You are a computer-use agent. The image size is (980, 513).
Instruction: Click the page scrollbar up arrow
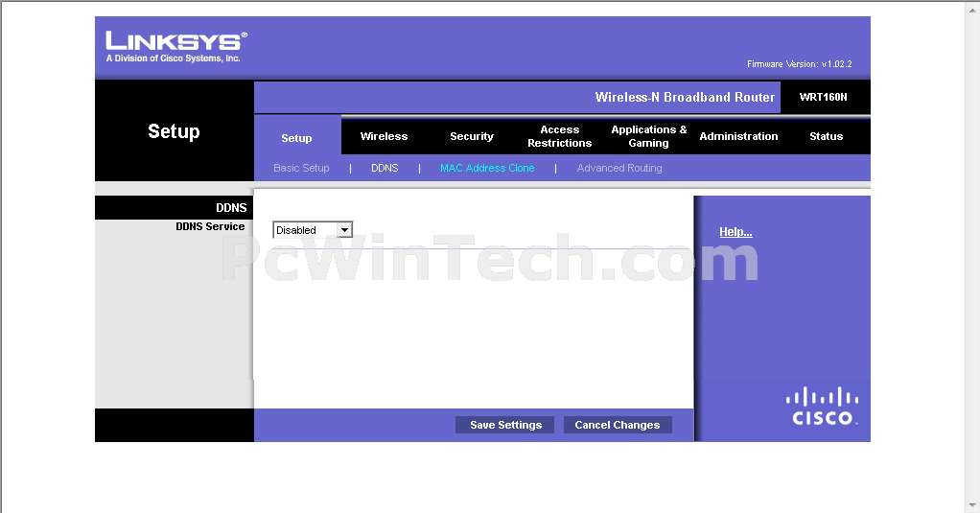point(972,8)
